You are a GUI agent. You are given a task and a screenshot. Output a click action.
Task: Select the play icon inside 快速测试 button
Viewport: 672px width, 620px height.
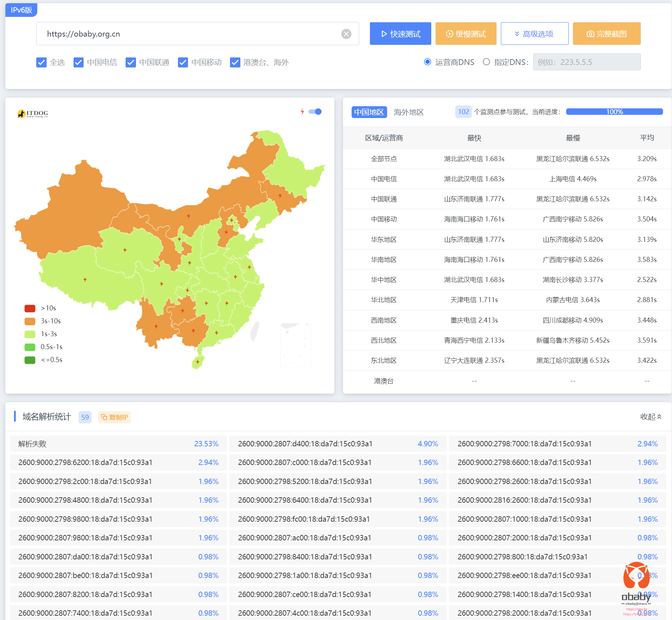(x=384, y=33)
